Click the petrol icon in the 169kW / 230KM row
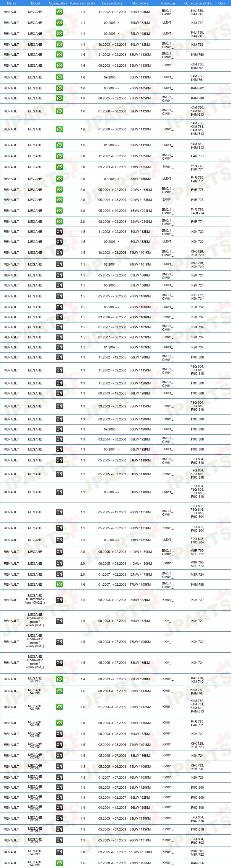The height and width of the screenshot is (868, 231). (59, 222)
